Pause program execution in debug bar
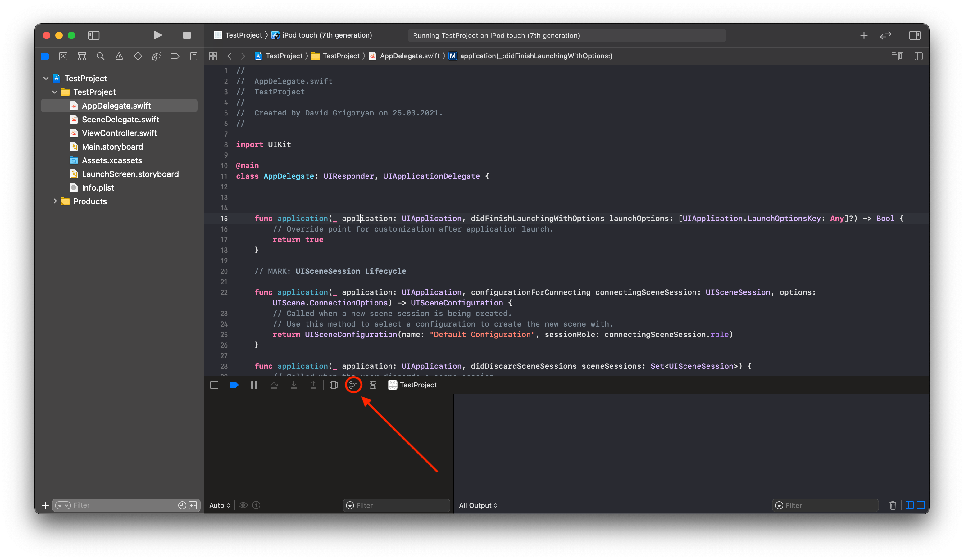The height and width of the screenshot is (560, 964). [x=254, y=385]
